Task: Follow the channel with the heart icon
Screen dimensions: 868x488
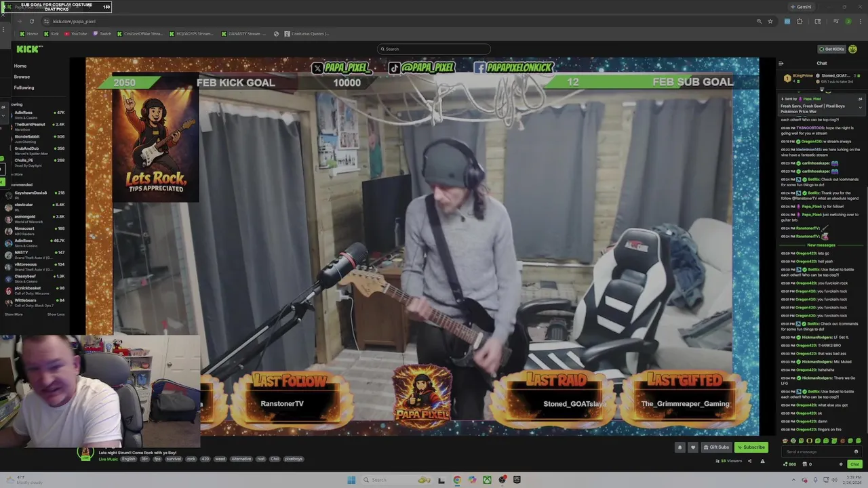Action: 692,447
